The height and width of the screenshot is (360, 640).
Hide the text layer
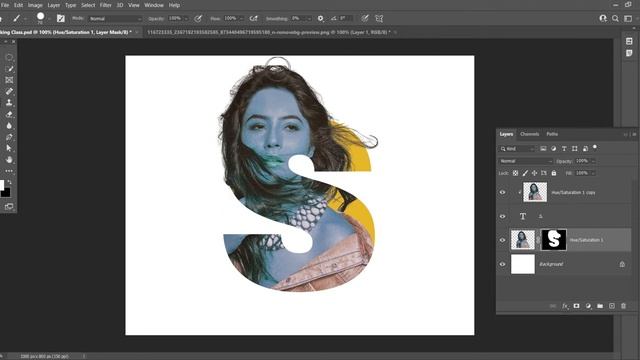coord(502,216)
